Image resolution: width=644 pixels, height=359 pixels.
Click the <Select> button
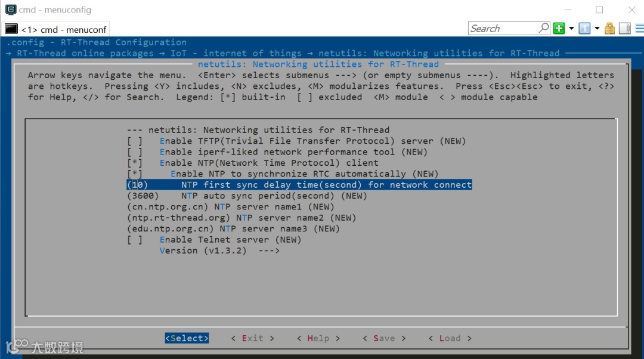[187, 338]
